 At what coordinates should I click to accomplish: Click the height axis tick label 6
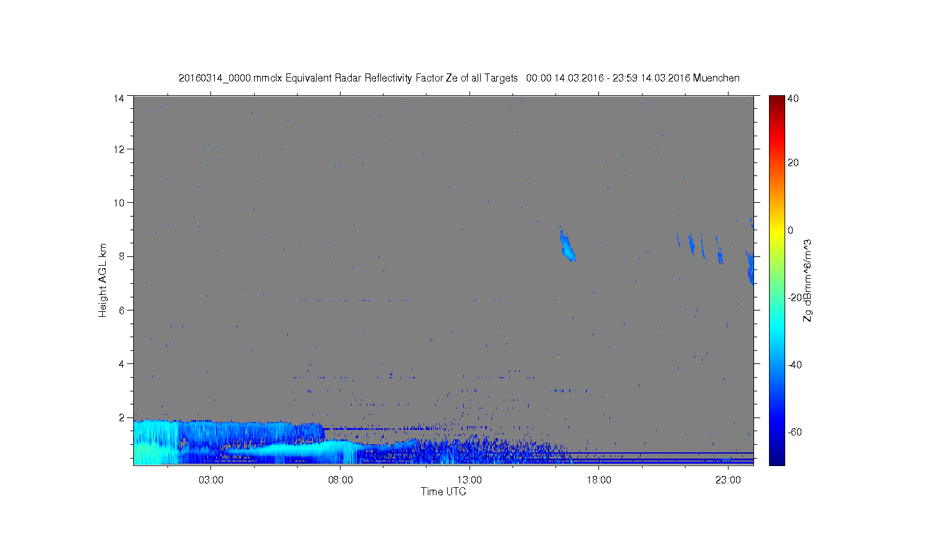pos(122,310)
